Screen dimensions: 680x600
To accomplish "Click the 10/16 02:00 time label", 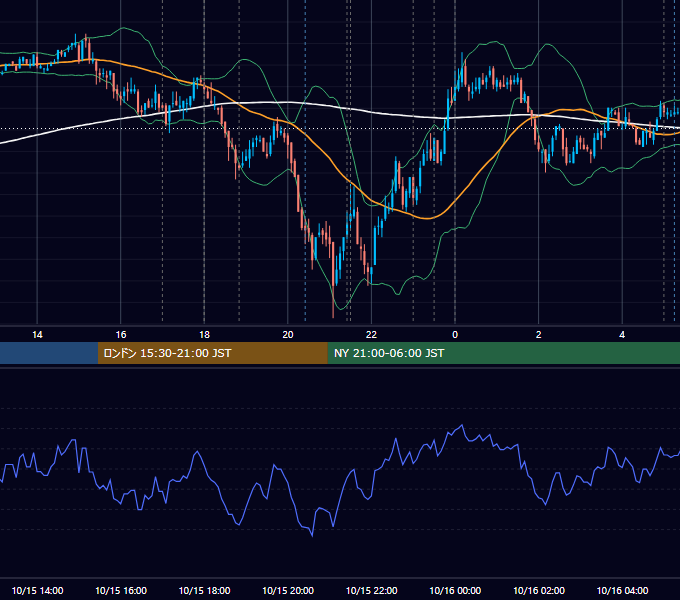I will pyautogui.click(x=539, y=590).
